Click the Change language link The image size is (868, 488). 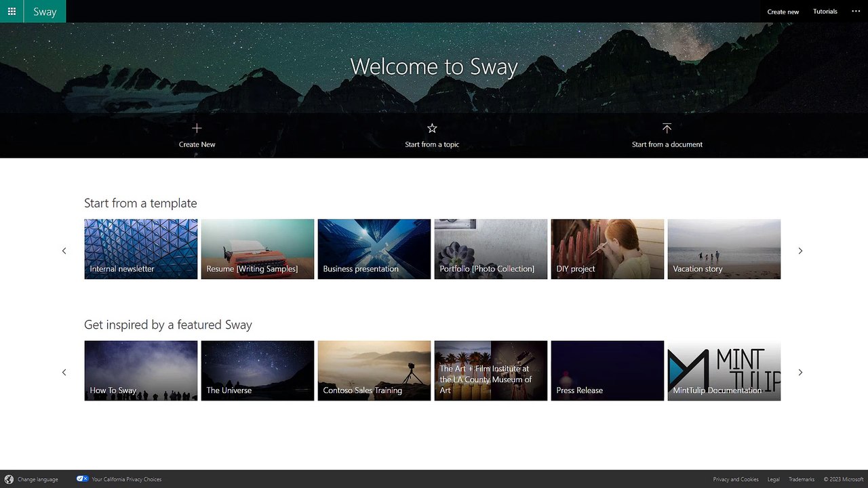coord(38,479)
